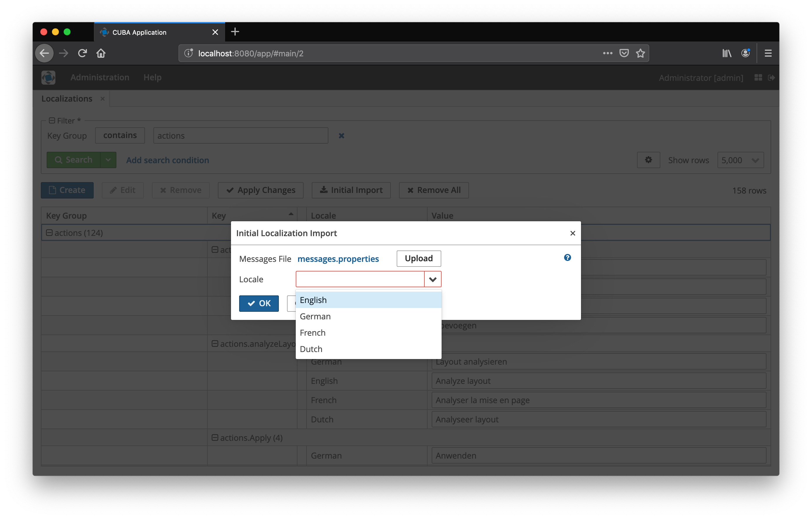
Task: Click Apply Changes button
Action: click(261, 190)
